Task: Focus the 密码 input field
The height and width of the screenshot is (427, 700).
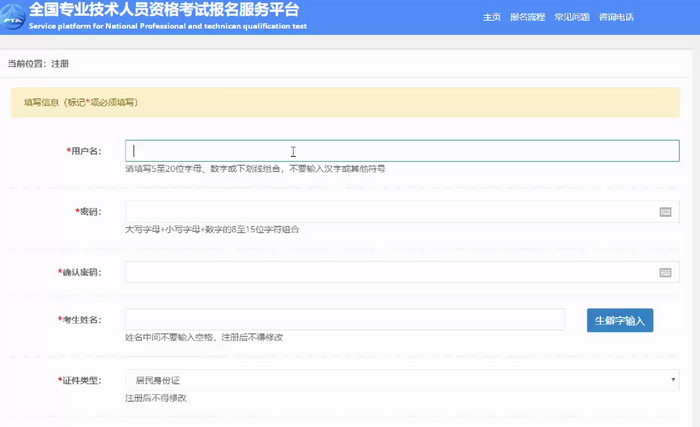Action: (x=388, y=212)
